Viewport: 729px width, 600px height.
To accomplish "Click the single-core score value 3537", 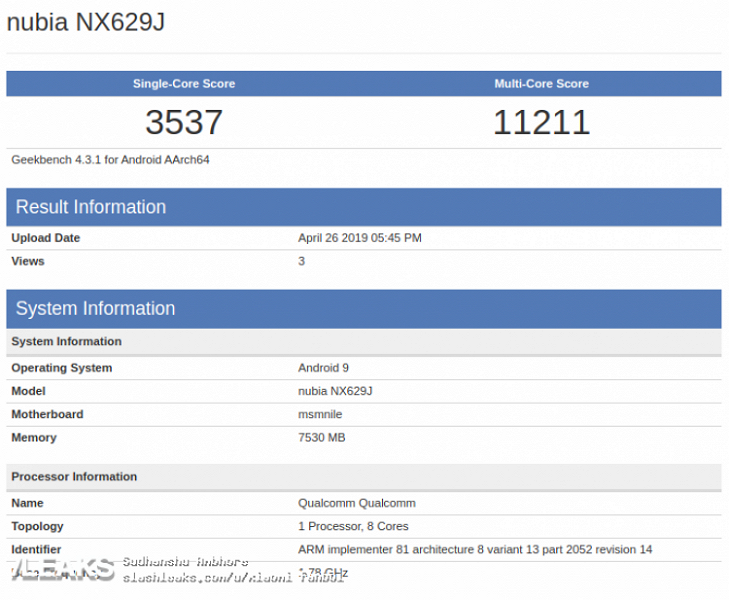I will point(184,122).
